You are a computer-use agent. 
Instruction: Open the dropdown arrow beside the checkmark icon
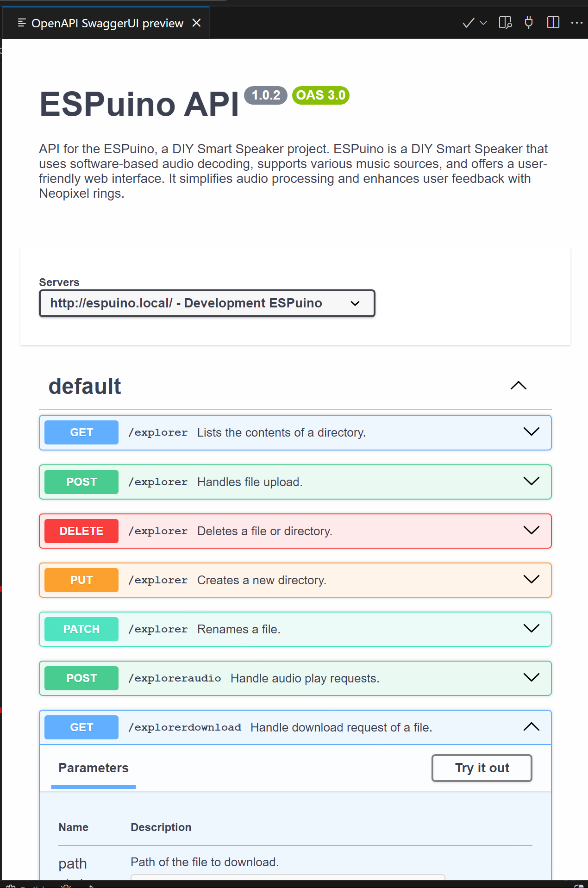coord(483,23)
